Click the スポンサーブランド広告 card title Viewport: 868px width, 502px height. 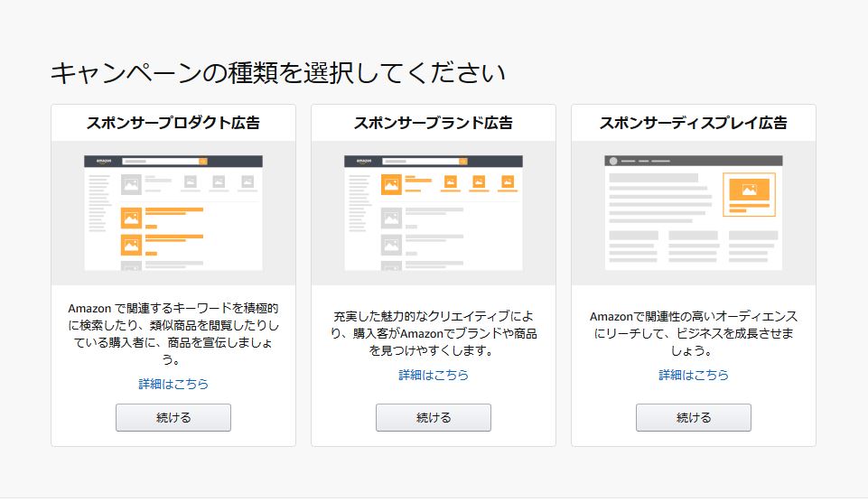point(434,122)
